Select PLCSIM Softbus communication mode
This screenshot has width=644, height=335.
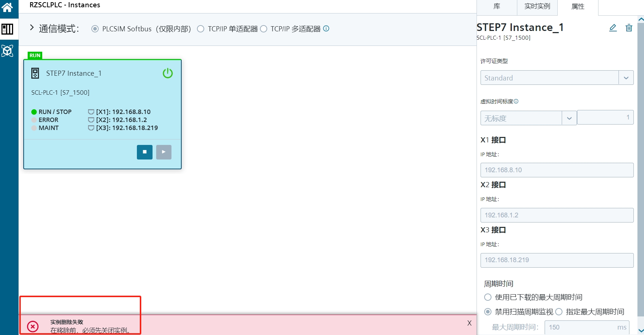95,29
